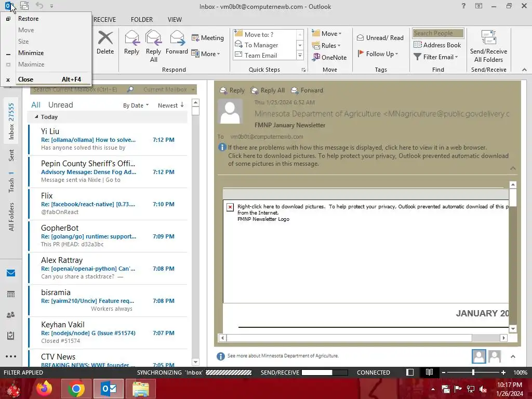
Task: Open People view in navigation bar
Action: (x=11, y=315)
